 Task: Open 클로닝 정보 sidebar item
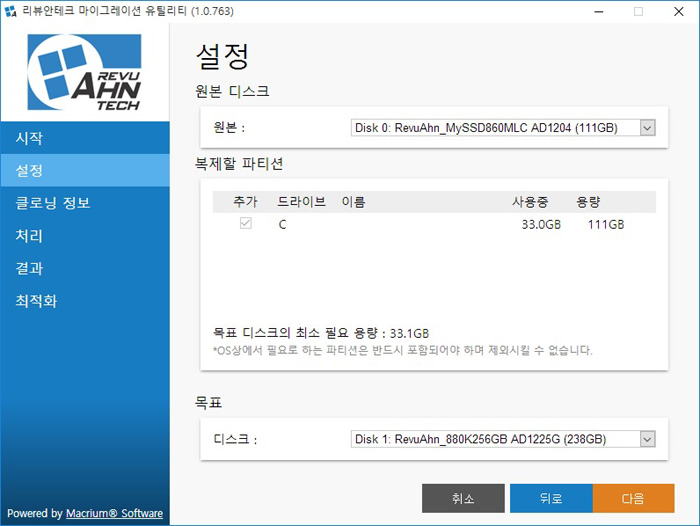53,203
